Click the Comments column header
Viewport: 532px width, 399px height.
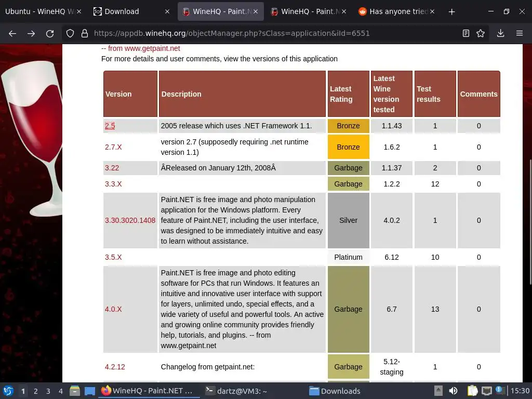point(478,94)
